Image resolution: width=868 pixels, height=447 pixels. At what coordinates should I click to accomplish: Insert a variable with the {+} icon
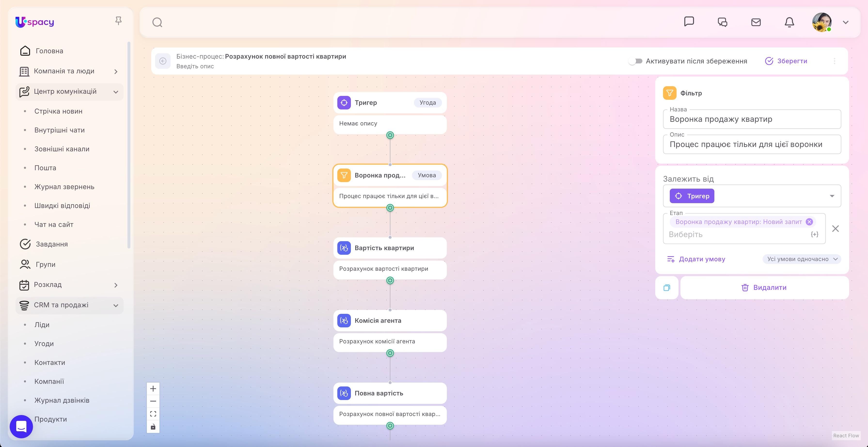click(814, 234)
